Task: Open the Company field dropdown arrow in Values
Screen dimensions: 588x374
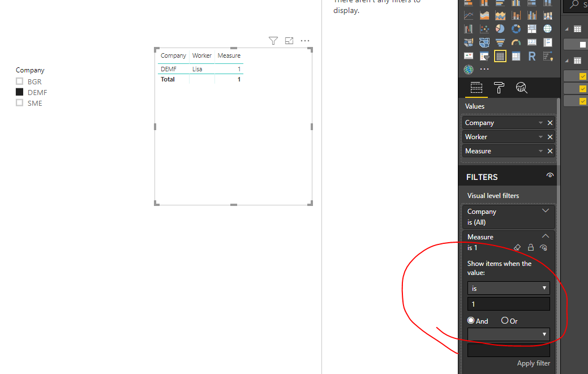Action: click(x=540, y=123)
